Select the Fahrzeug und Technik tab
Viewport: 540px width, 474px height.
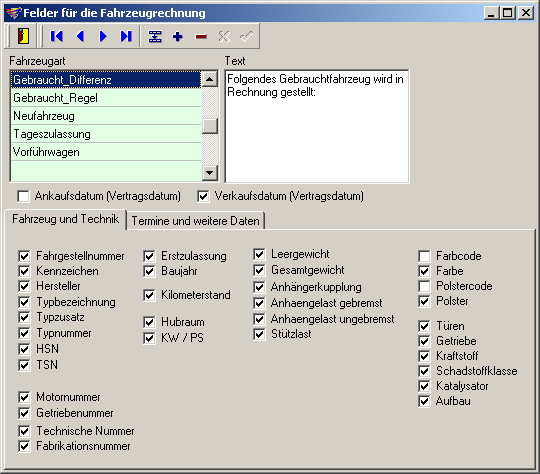pos(65,219)
